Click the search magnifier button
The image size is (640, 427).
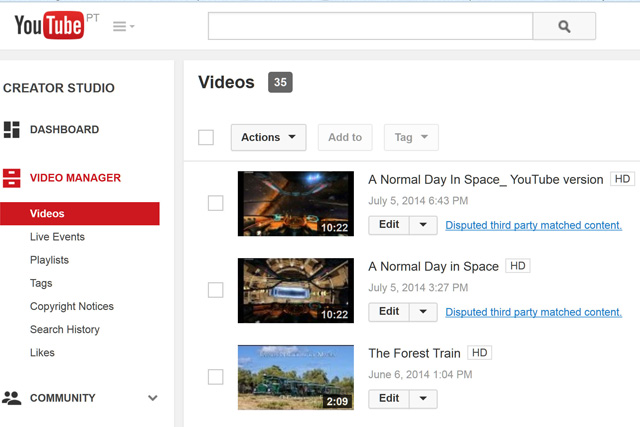point(564,26)
